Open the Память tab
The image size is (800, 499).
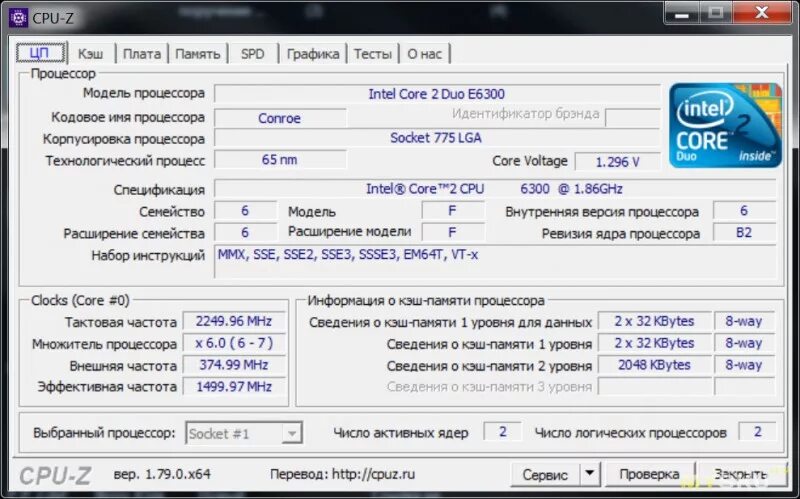pyautogui.click(x=198, y=54)
